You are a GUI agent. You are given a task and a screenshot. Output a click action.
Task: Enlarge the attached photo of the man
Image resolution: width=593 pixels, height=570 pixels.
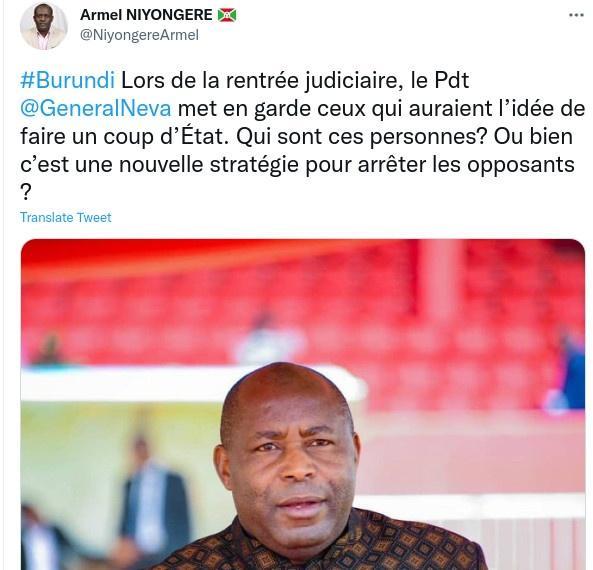click(x=303, y=404)
